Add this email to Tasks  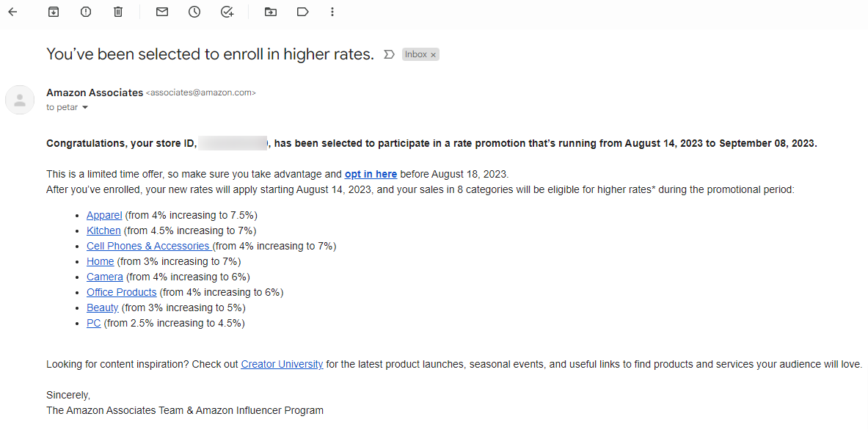pos(227,12)
